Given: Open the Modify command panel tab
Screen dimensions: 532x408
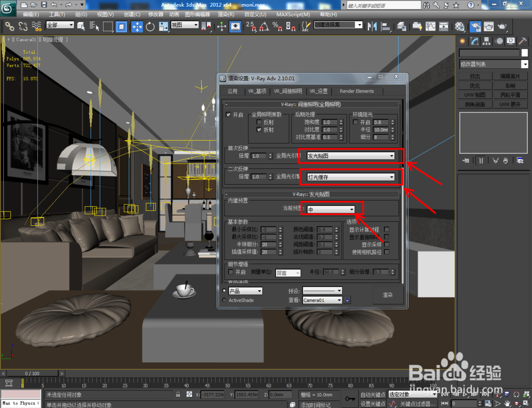Looking at the screenshot, I should (x=475, y=41).
